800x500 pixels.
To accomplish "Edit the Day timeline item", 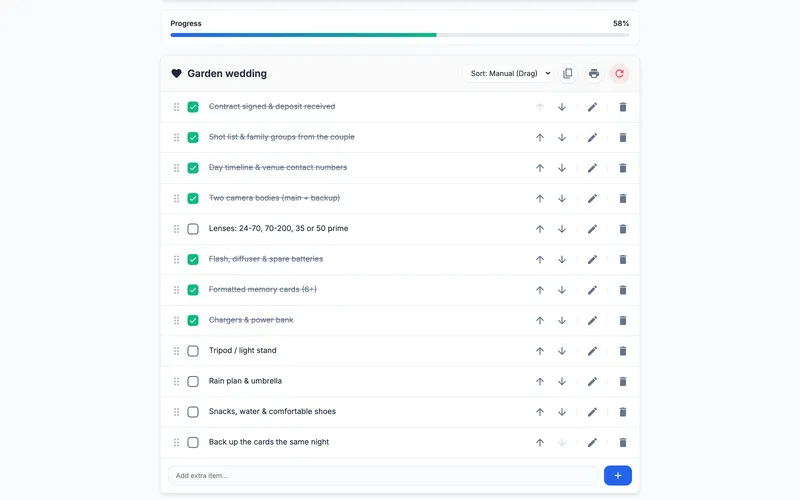I will point(592,168).
